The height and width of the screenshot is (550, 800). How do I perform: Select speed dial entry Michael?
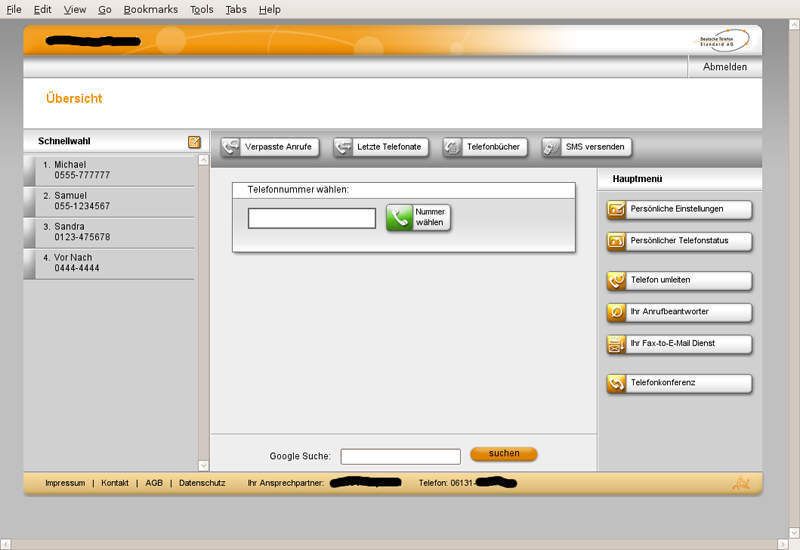click(109, 170)
